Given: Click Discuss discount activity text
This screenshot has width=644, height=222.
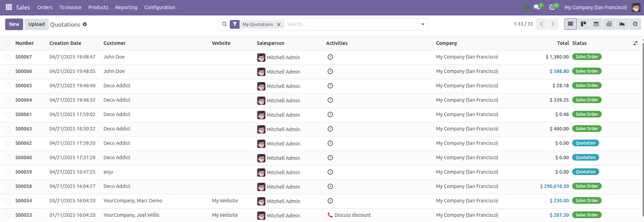Looking at the screenshot, I should click(x=353, y=215).
